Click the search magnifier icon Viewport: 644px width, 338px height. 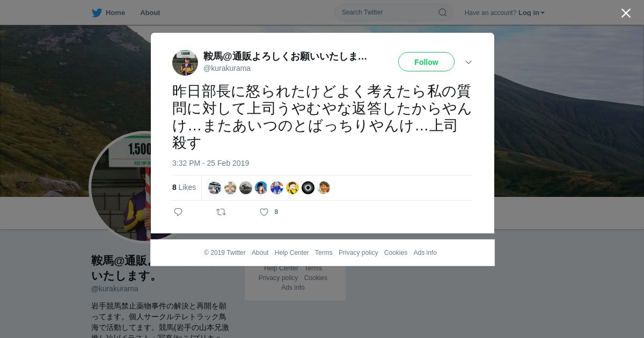[x=443, y=12]
